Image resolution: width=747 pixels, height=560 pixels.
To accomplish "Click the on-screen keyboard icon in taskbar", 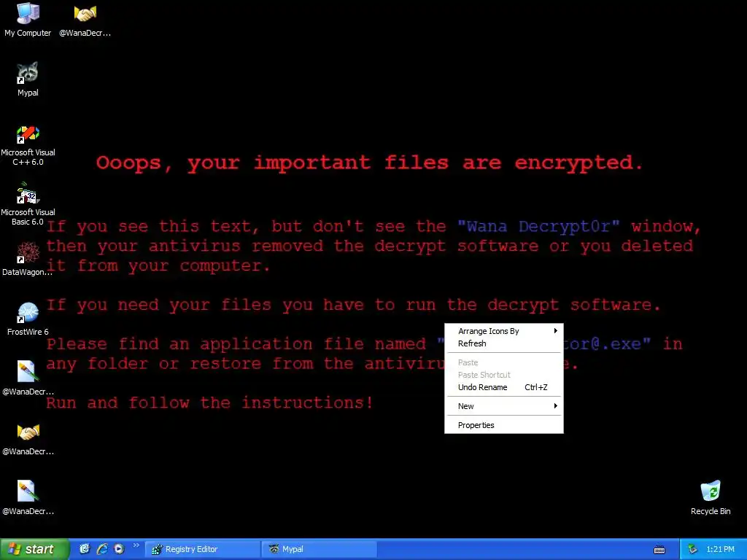I will (659, 550).
